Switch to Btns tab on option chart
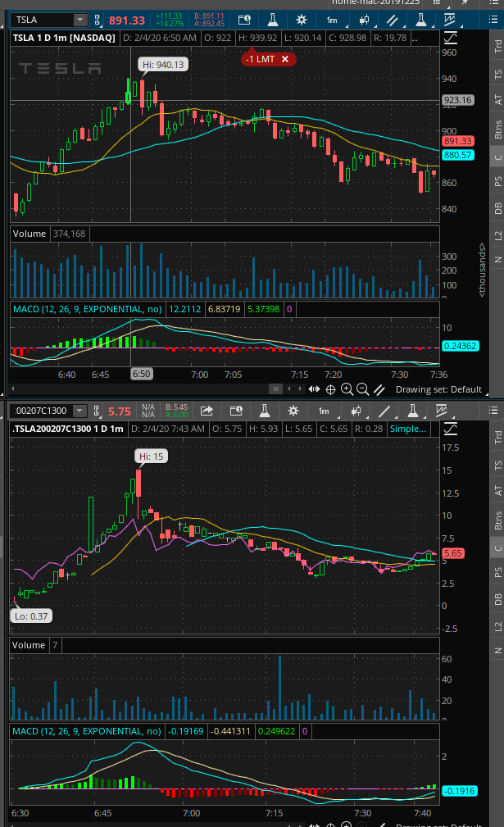Viewport: 504px width, 827px height. point(497,520)
